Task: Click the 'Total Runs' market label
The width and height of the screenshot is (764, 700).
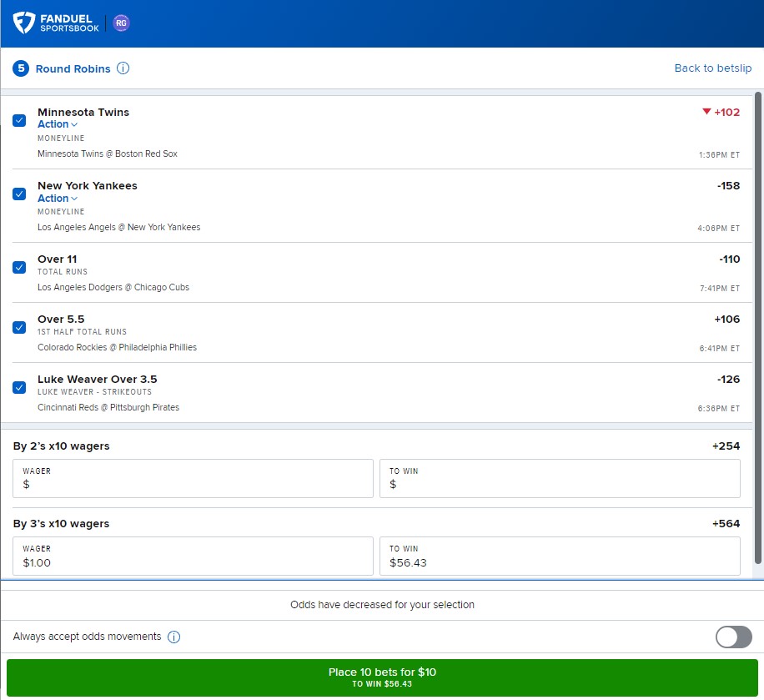Action: click(x=63, y=272)
